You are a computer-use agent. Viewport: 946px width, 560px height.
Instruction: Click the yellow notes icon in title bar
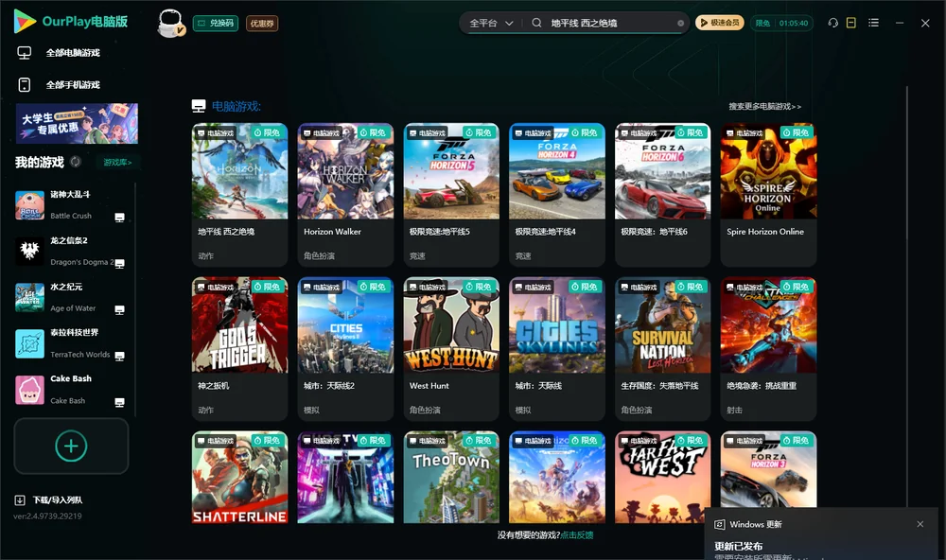point(850,23)
